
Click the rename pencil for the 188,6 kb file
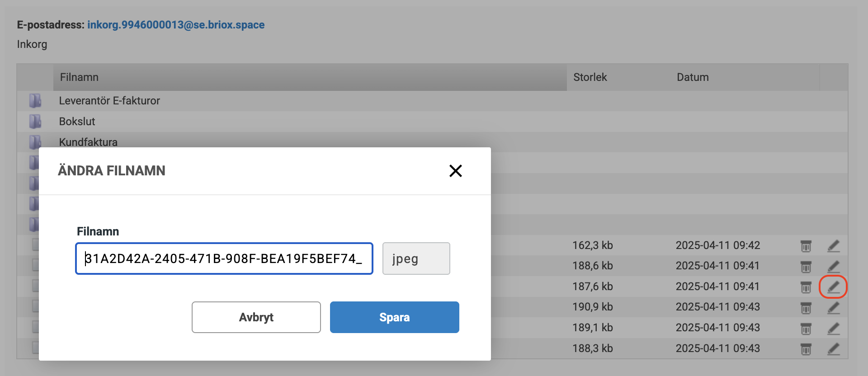[x=834, y=266]
